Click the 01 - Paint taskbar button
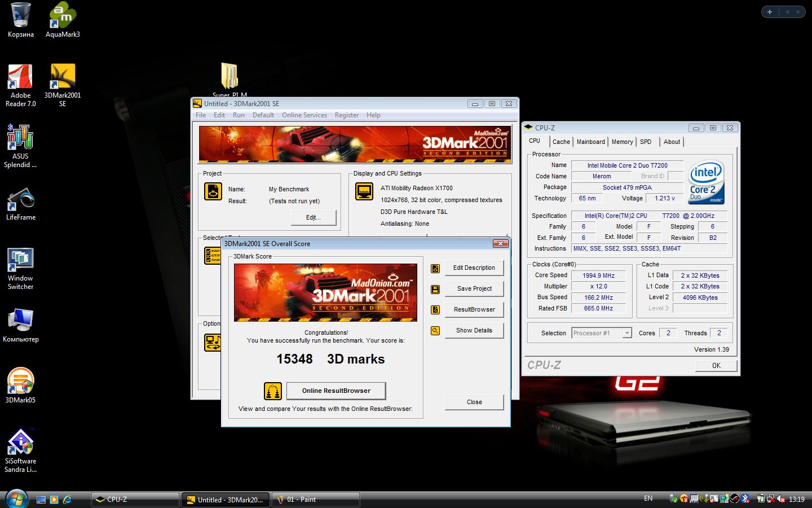 click(316, 500)
